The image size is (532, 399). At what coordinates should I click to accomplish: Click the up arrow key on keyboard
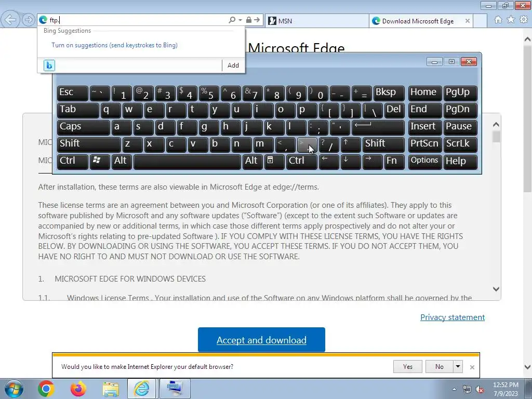click(x=351, y=144)
